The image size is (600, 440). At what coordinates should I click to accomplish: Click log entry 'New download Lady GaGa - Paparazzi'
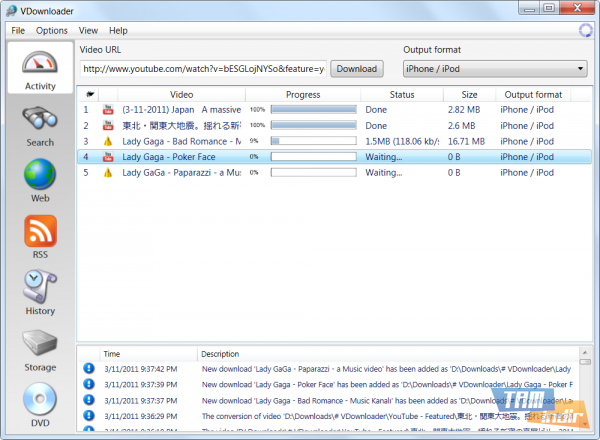pyautogui.click(x=386, y=369)
